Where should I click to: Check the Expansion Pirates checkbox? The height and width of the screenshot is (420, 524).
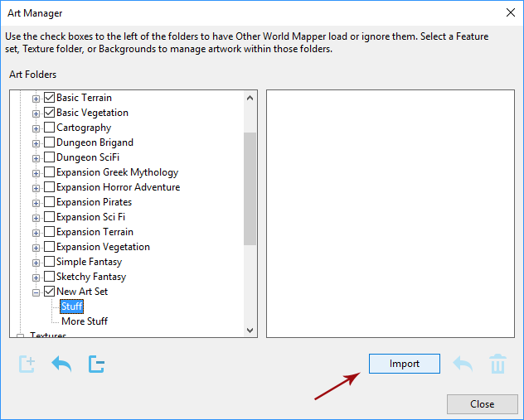pos(49,202)
